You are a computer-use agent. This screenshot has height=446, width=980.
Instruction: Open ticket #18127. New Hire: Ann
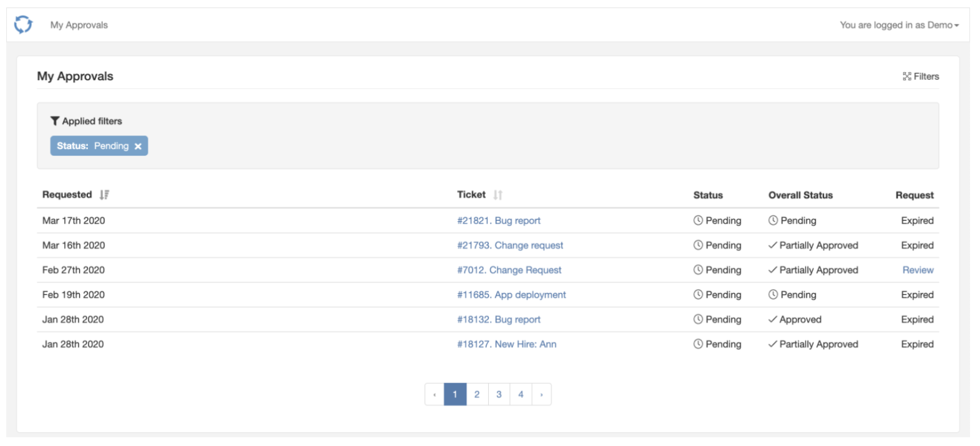pos(507,344)
